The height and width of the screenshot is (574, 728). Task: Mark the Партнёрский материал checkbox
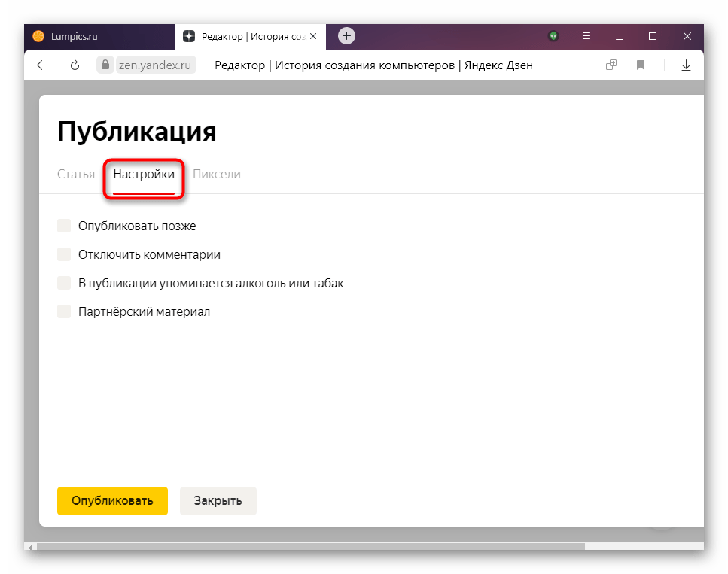coord(64,311)
